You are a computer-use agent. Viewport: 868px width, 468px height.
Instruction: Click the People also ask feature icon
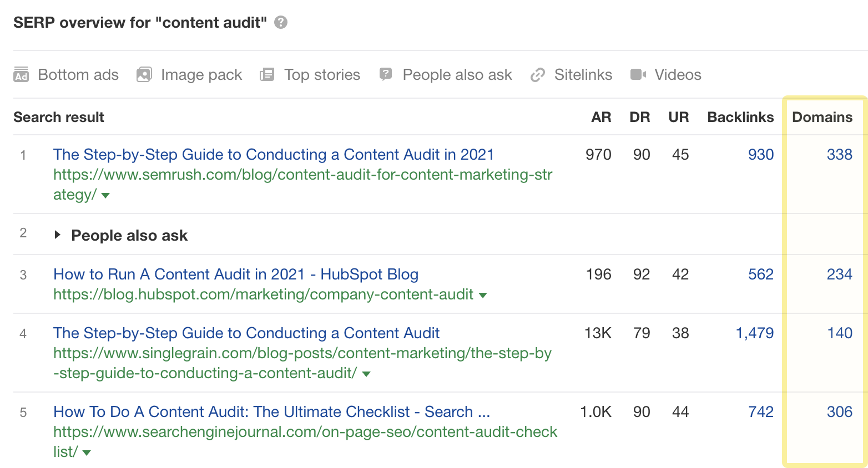coord(386,75)
